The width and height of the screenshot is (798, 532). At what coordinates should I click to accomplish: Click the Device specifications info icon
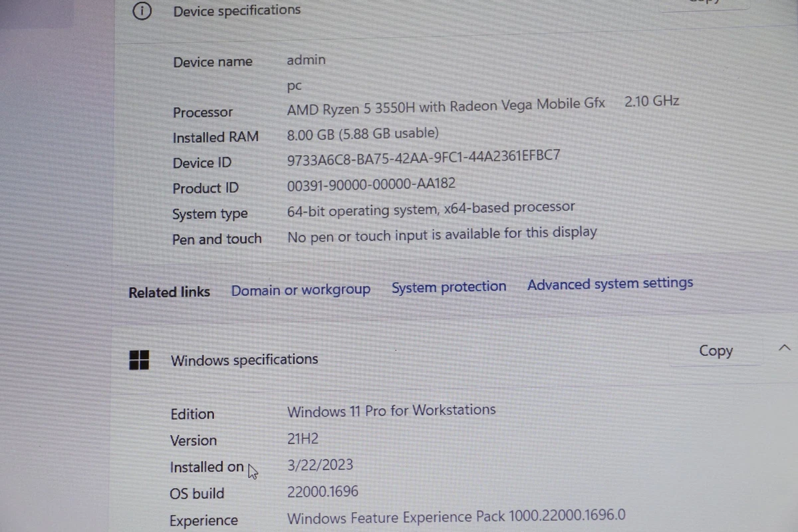click(142, 11)
